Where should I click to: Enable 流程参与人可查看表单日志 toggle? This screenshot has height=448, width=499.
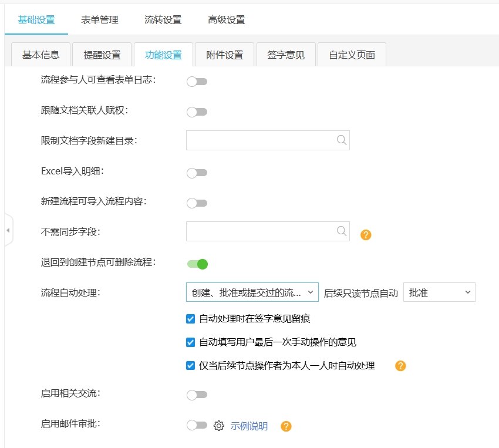pyautogui.click(x=197, y=82)
